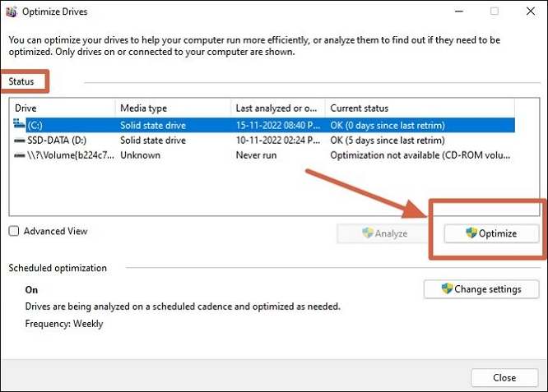Click the Media type column header
548x392 pixels.
[x=173, y=108]
